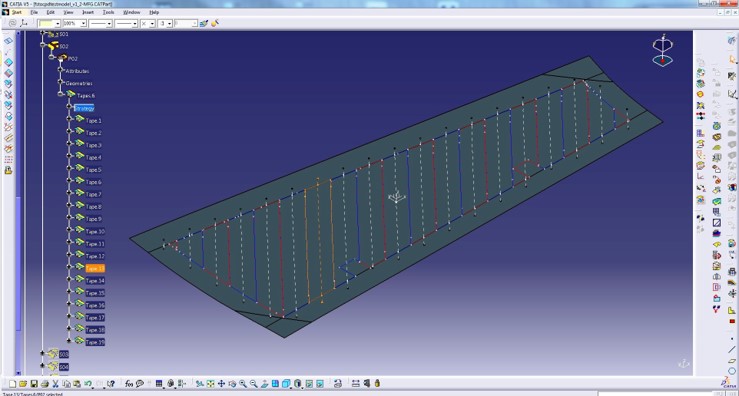Viewport: 739px width, 396px height.
Task: Select Tape.13 in the specification tree
Action: coord(95,268)
